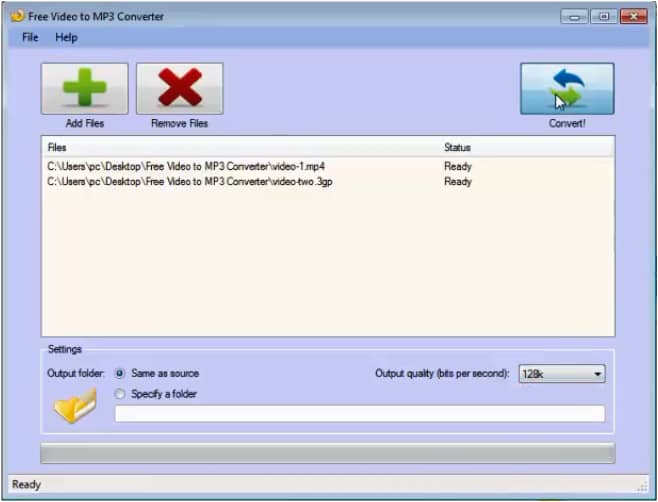Click the app icon in title bar
Image resolution: width=658 pixels, height=502 pixels.
(x=16, y=16)
